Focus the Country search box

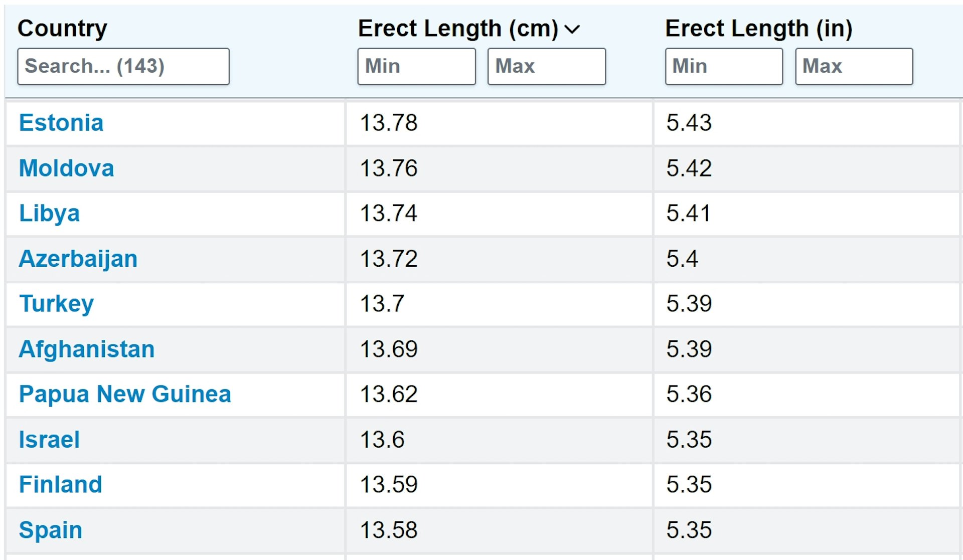tap(123, 66)
